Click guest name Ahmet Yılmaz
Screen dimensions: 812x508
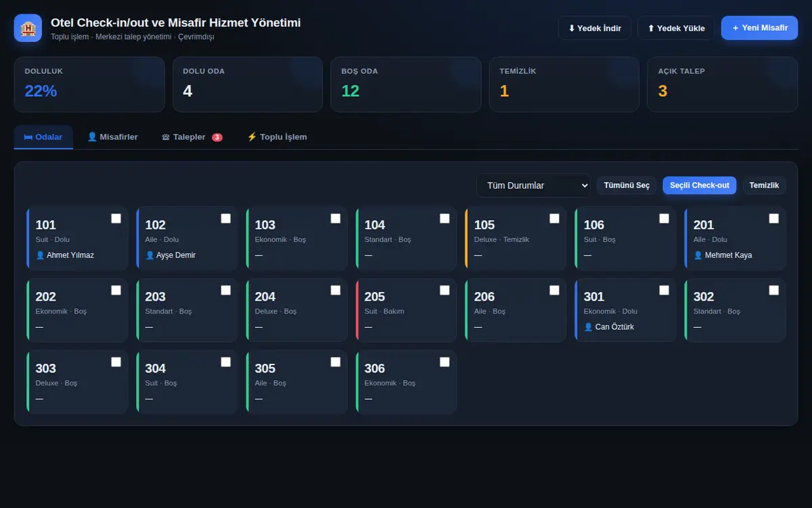(x=70, y=255)
